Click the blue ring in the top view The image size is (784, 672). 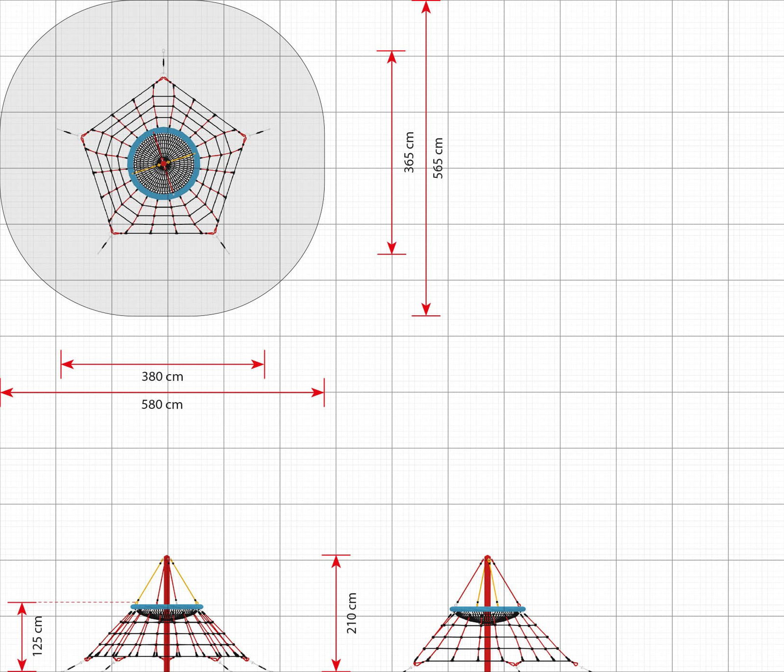coord(131,164)
